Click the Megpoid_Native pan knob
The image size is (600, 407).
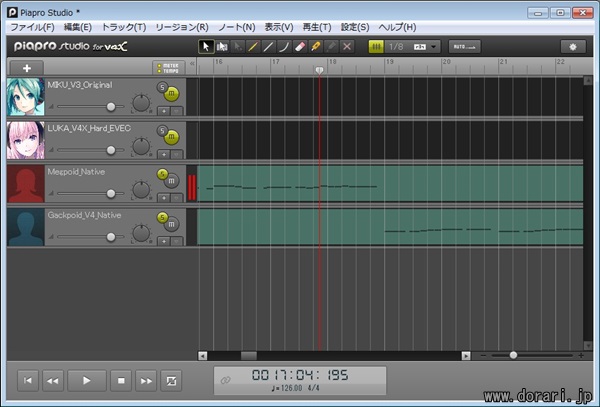pos(141,190)
